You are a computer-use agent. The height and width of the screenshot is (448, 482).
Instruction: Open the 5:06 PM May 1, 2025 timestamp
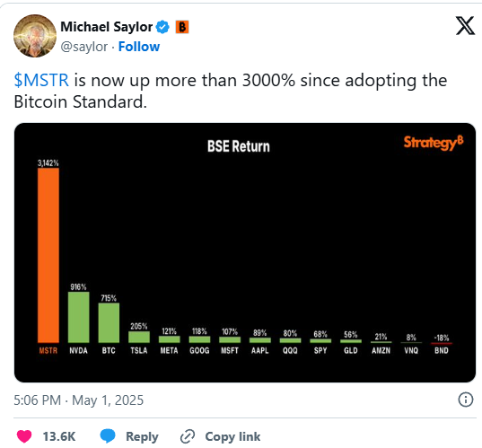(79, 400)
